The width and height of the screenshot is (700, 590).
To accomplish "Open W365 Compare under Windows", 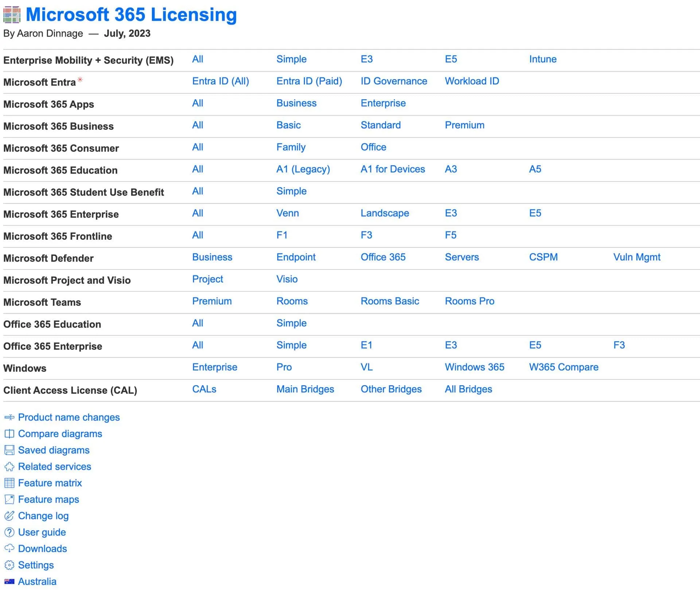I will [564, 367].
